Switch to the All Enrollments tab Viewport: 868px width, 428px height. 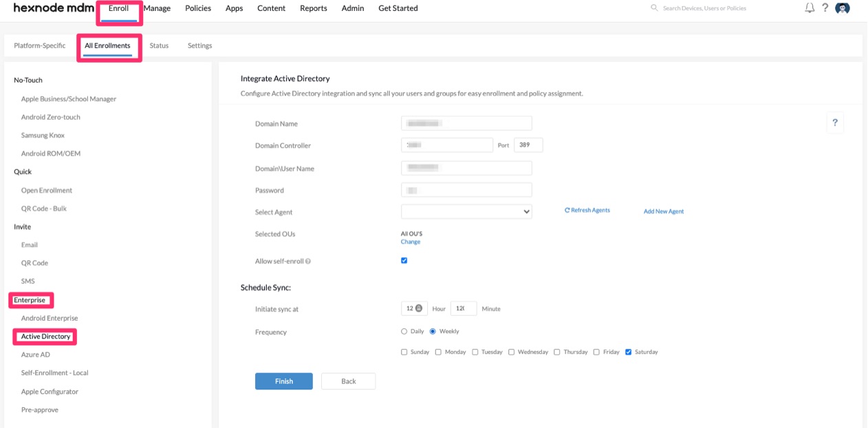[x=108, y=46]
